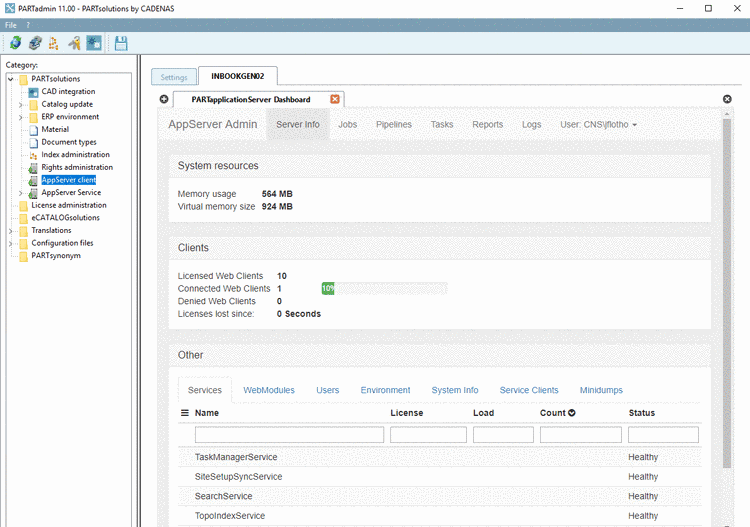This screenshot has height=527, width=750.
Task: Click the round plus icon left of the dashboard tab
Action: (164, 99)
